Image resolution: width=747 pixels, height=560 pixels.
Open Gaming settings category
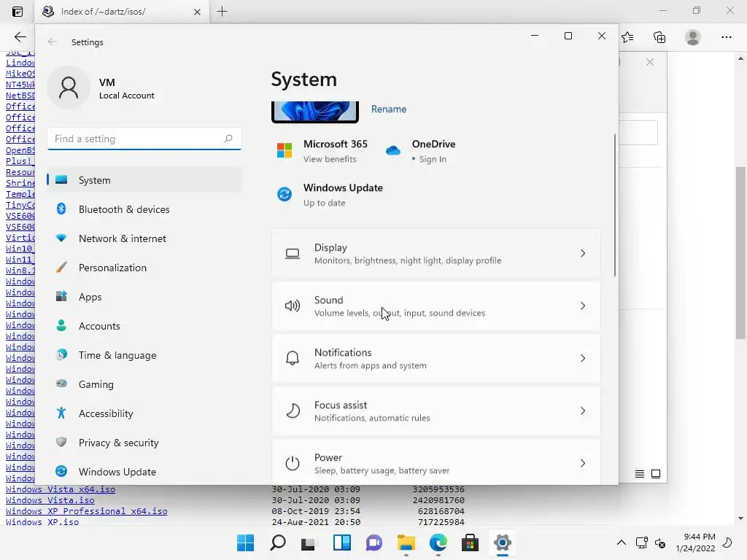coord(144,384)
